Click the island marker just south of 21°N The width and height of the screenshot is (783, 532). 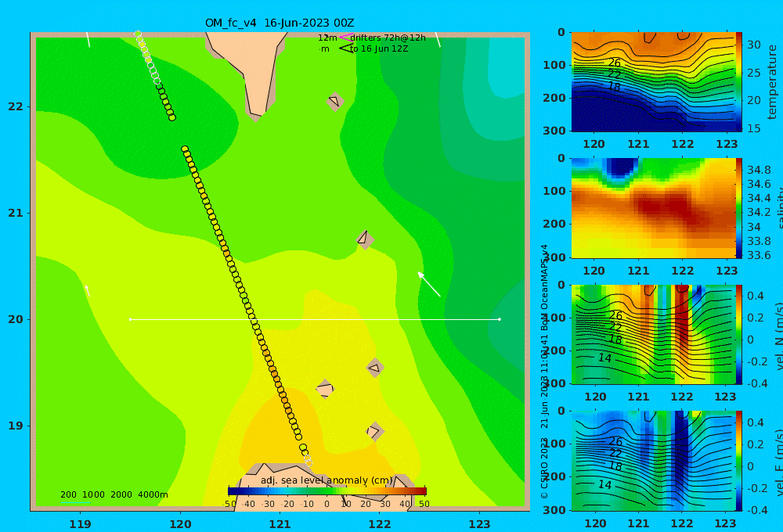365,239
